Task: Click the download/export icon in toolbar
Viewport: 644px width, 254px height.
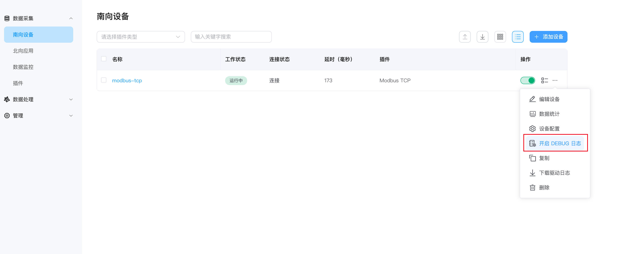Action: click(482, 37)
